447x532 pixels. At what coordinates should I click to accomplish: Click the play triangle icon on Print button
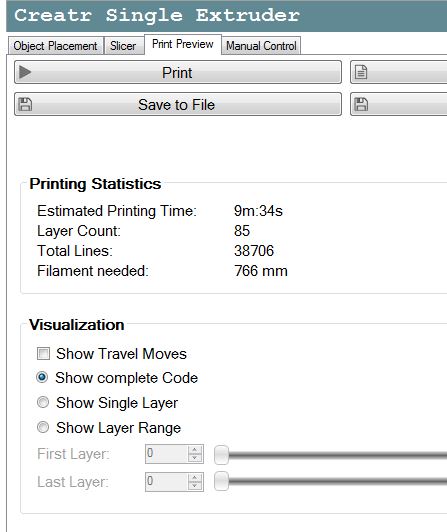(x=25, y=72)
